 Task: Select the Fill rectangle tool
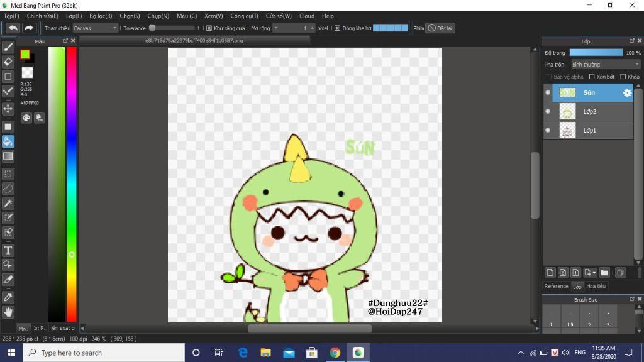point(8,127)
